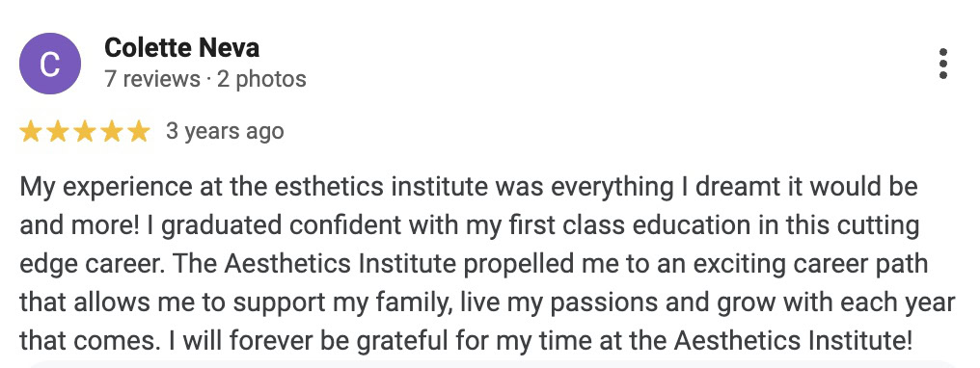Click the second gold rating star
The image size is (980, 368).
point(58,132)
